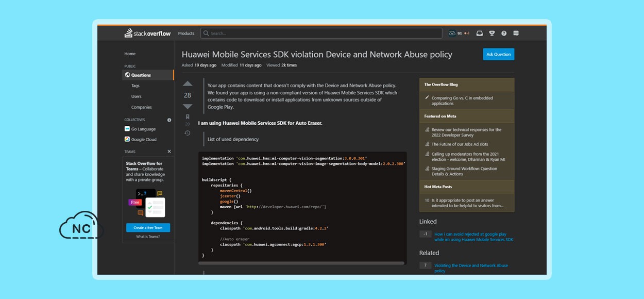The height and width of the screenshot is (299, 644).
Task: Open the Google Cloud collective
Action: 144,139
